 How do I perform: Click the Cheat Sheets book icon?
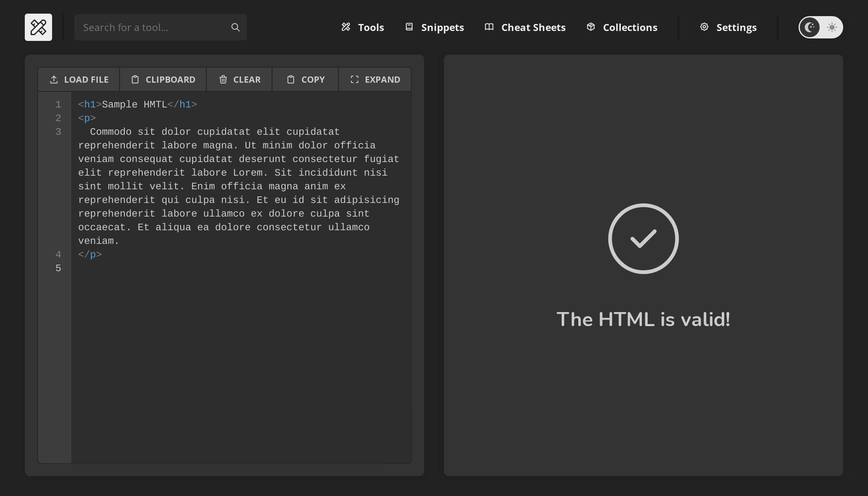489,27
